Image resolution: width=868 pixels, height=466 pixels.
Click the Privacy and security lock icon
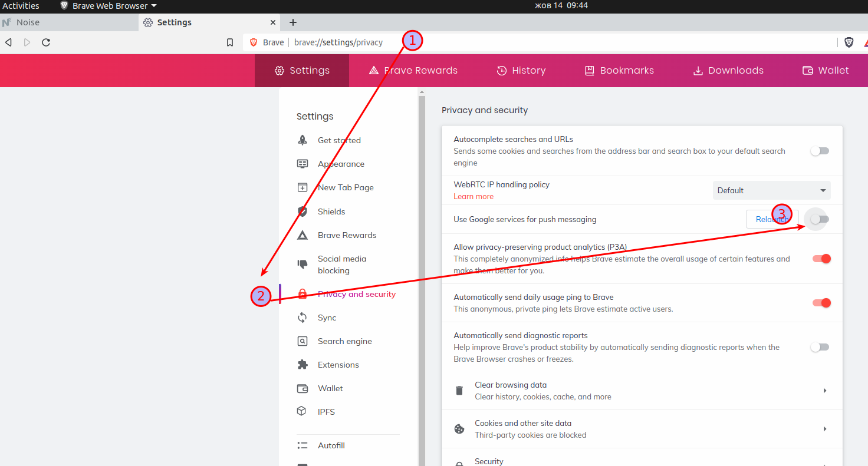click(x=303, y=294)
